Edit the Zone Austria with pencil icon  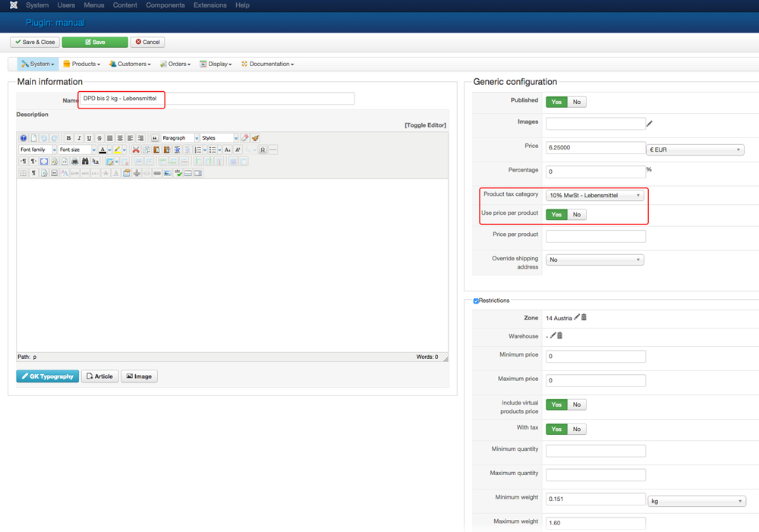[x=577, y=317]
